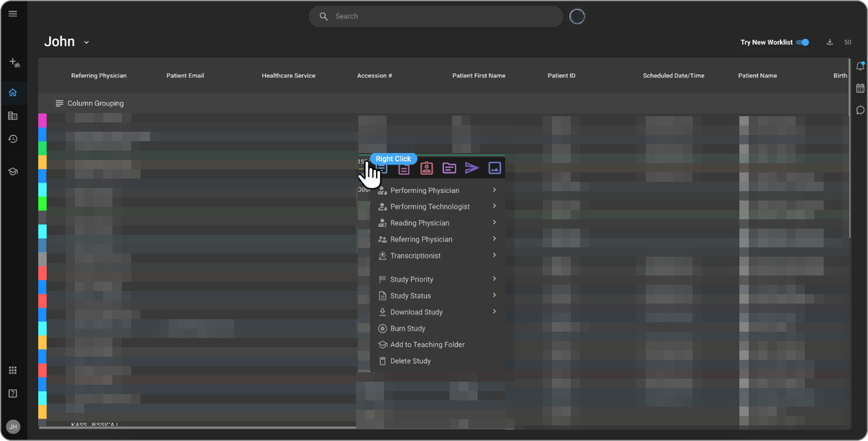The image size is (868, 441).
Task: Open the image viewer icon in quick actions
Action: (x=495, y=168)
